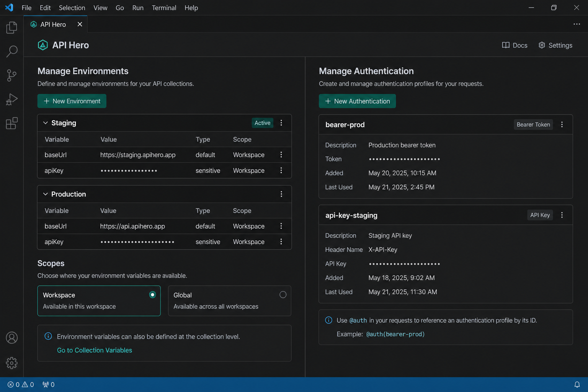Click the Active badge on Staging
Viewport: 588px width, 392px height.
(x=262, y=123)
